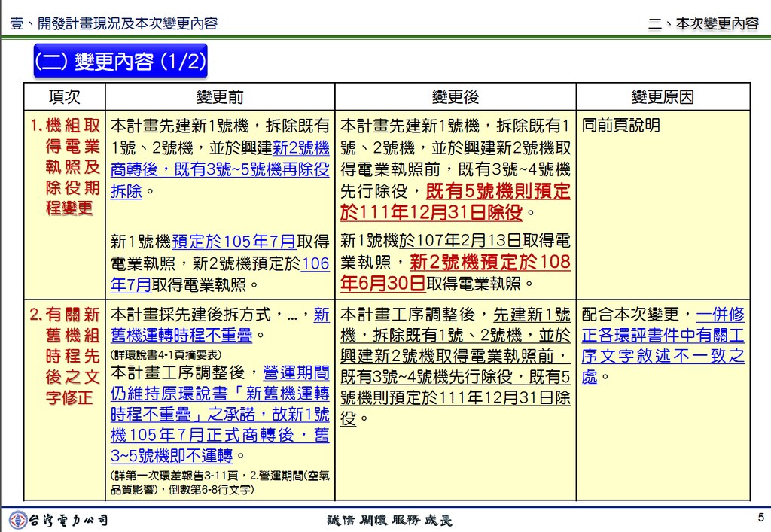Click the red text 新2號機預定於108年6月30日
Viewport: 771px width, 532px height.
(455, 272)
